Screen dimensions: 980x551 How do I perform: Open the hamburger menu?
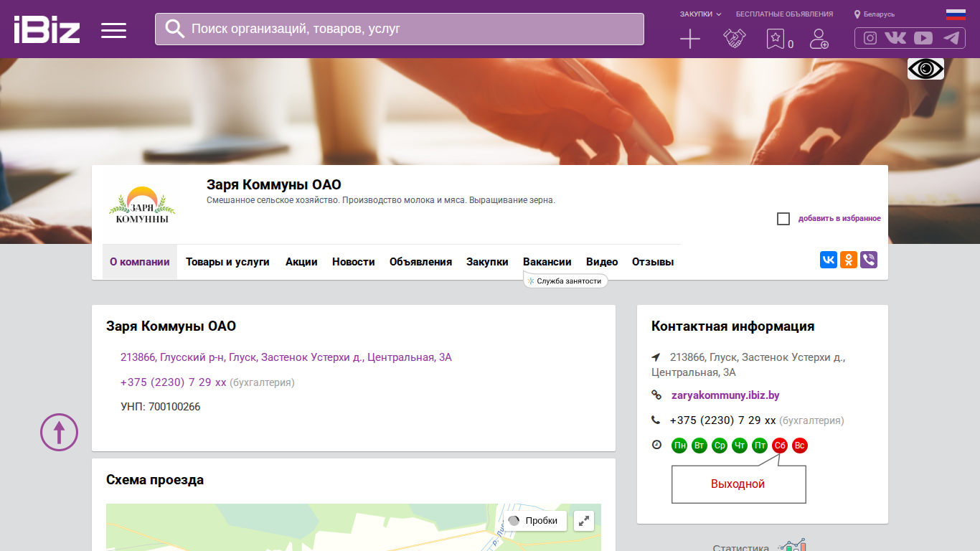pos(113,30)
